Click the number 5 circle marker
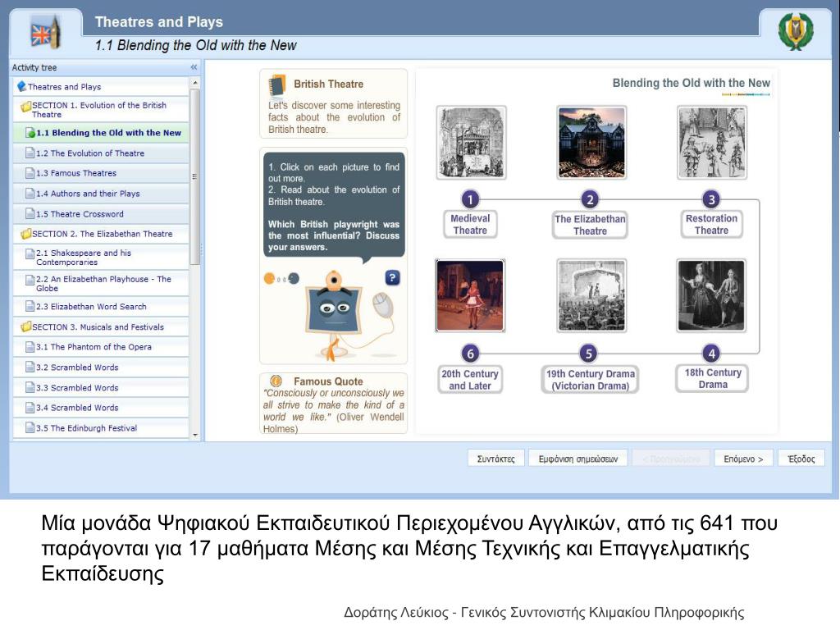 click(x=589, y=354)
